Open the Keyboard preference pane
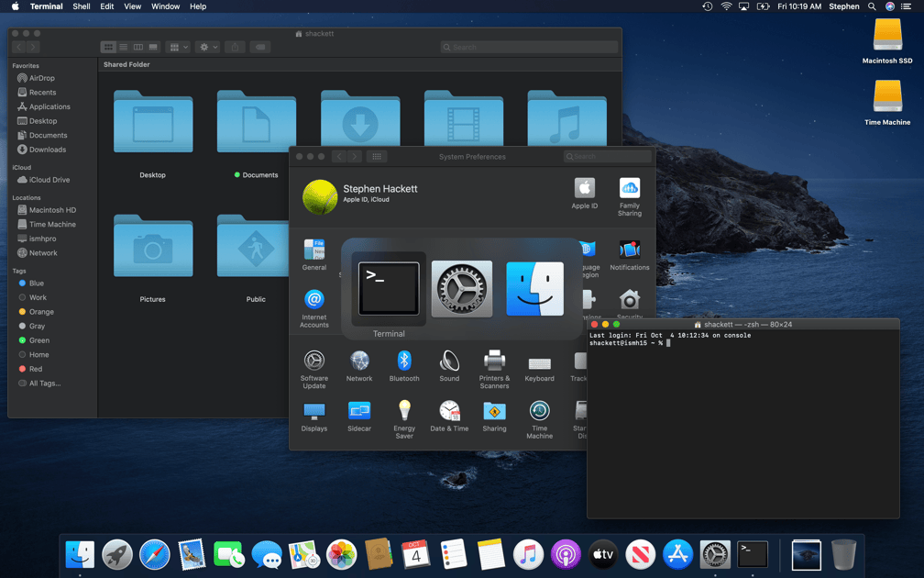The width and height of the screenshot is (924, 578). pyautogui.click(x=539, y=369)
